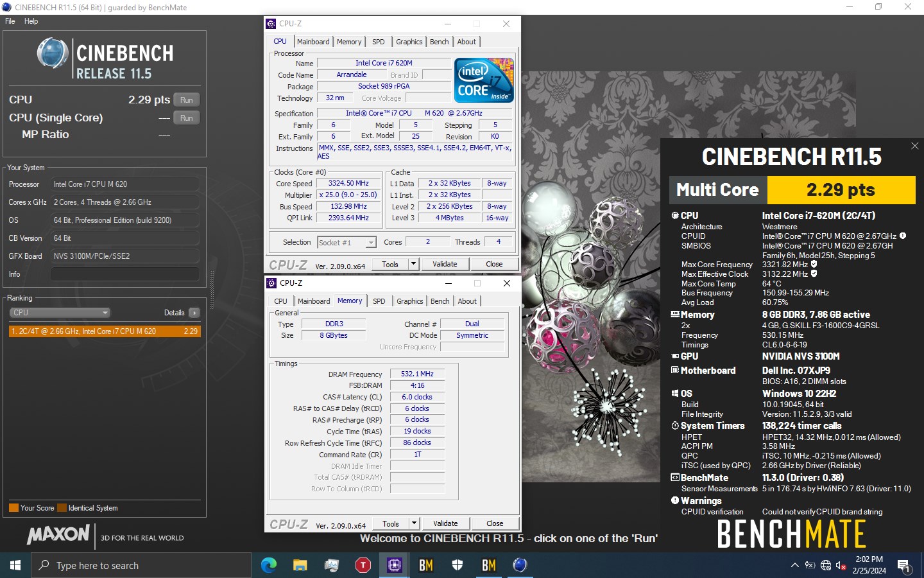The image size is (924, 578).
Task: Open Bench tab in upper CPU-Z window
Action: (440, 42)
